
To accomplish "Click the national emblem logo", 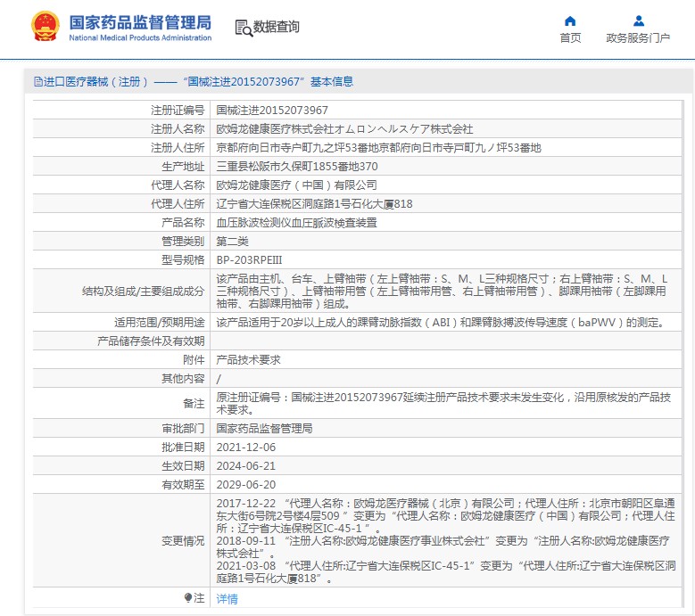I will point(45,27).
